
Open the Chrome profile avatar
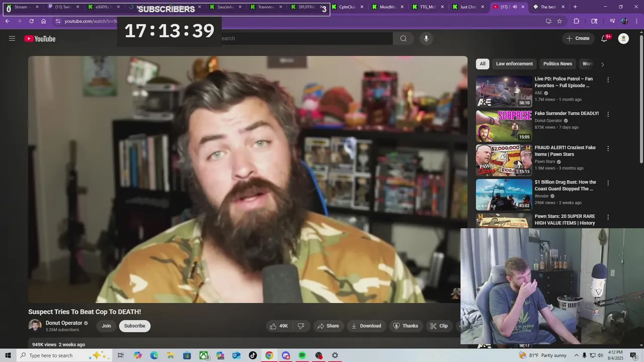point(624,21)
